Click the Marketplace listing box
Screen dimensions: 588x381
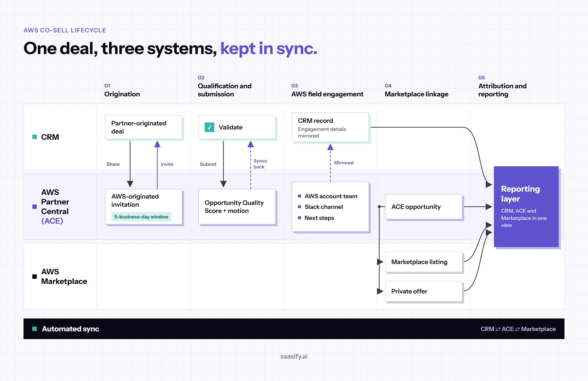tap(424, 262)
